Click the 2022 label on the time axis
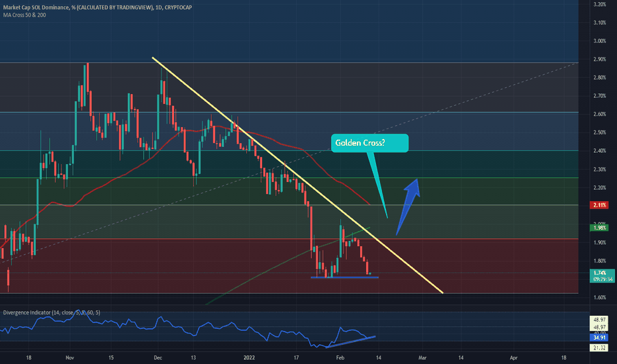617x364 pixels. coord(249,357)
